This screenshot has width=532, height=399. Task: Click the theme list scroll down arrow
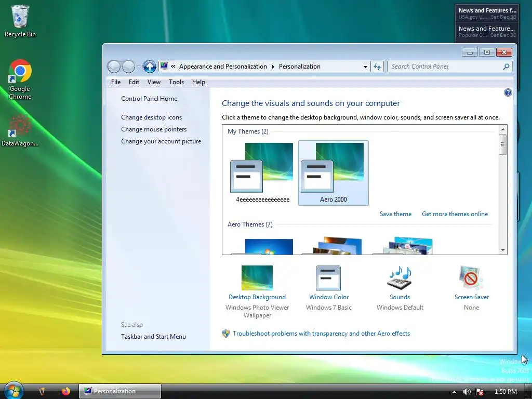click(x=503, y=250)
